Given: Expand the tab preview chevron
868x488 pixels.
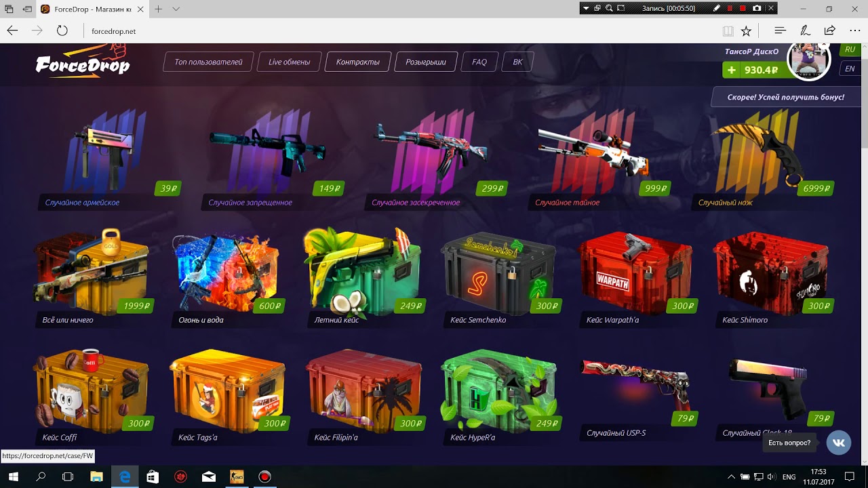Looking at the screenshot, I should [x=176, y=9].
